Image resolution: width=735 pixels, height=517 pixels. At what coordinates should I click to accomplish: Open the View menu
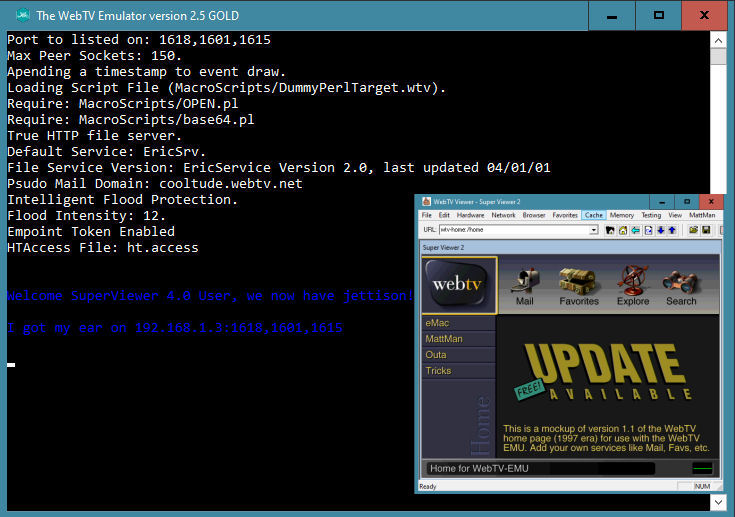click(x=675, y=215)
